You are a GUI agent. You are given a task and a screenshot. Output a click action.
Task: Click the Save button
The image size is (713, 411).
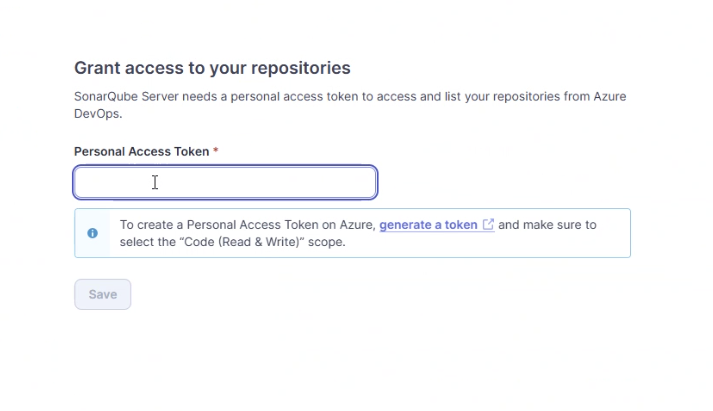(103, 295)
